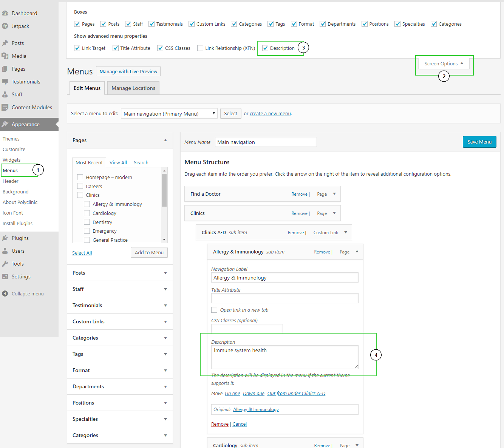Open the Tools sidebar icon
Screen dimensions: 504x448
[x=5, y=263]
